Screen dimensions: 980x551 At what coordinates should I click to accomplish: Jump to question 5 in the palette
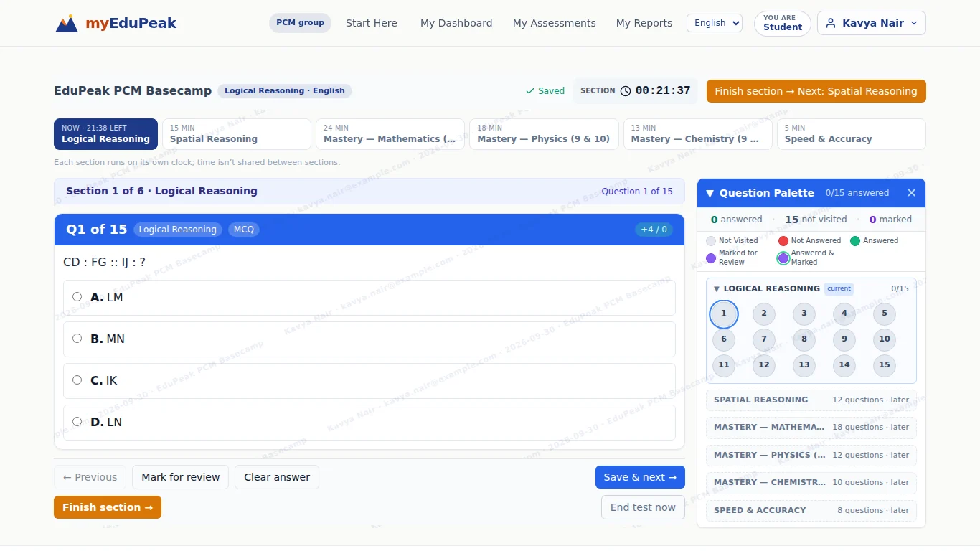pos(885,314)
